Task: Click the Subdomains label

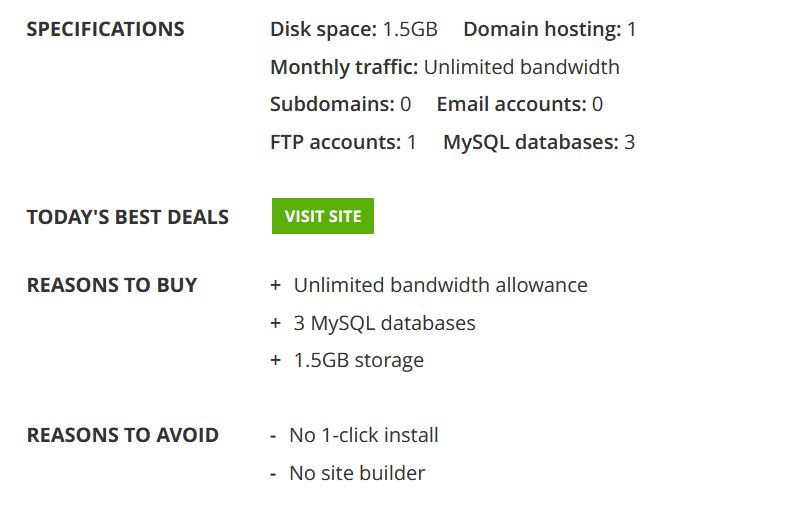Action: click(x=333, y=104)
